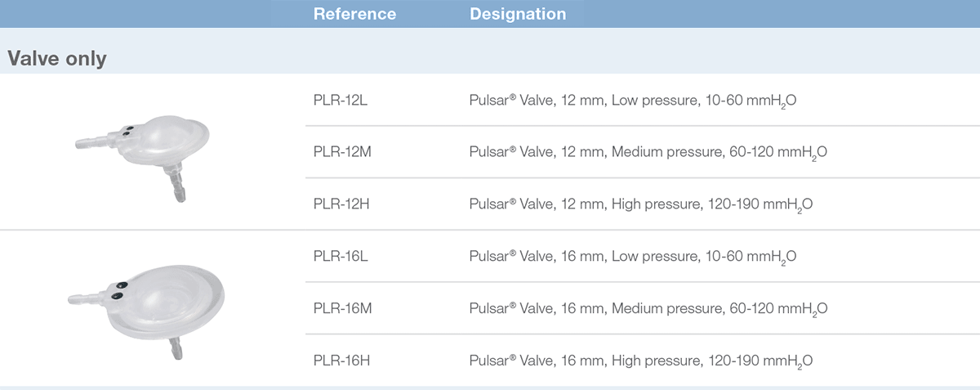Image resolution: width=980 pixels, height=390 pixels.
Task: Click 12 mm High pressure valve description
Action: tap(641, 204)
